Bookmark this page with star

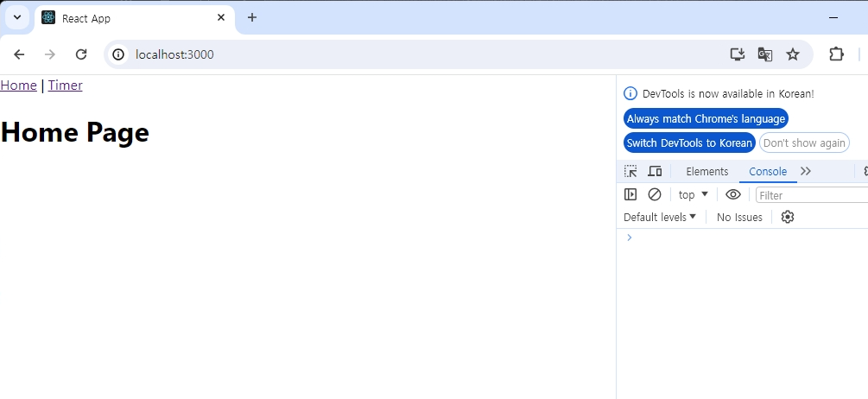click(x=793, y=54)
